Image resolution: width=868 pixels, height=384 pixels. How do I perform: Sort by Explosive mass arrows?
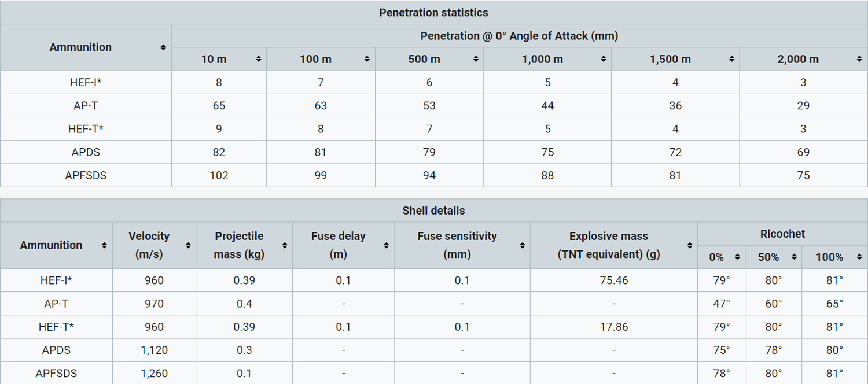[690, 245]
